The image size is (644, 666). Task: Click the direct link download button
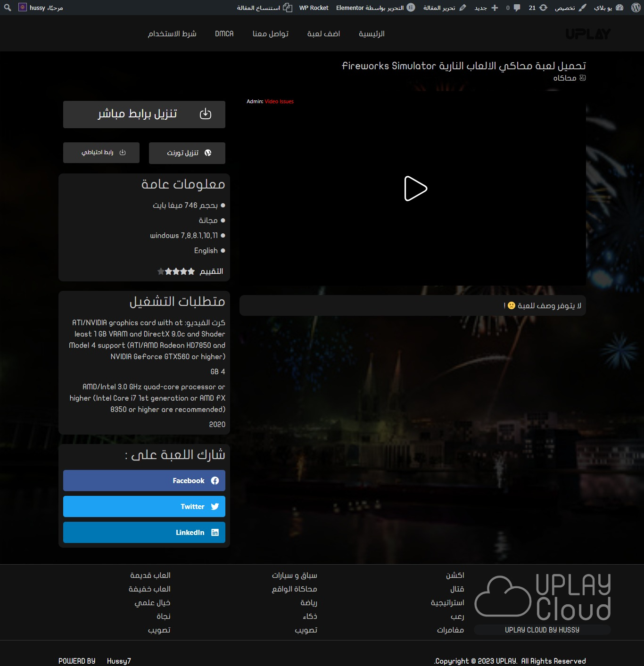(144, 114)
